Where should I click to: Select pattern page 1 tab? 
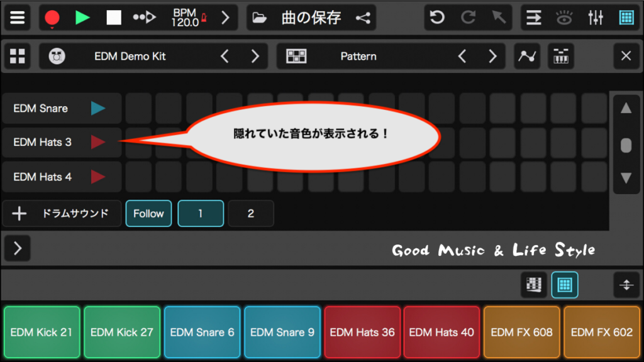[201, 214]
